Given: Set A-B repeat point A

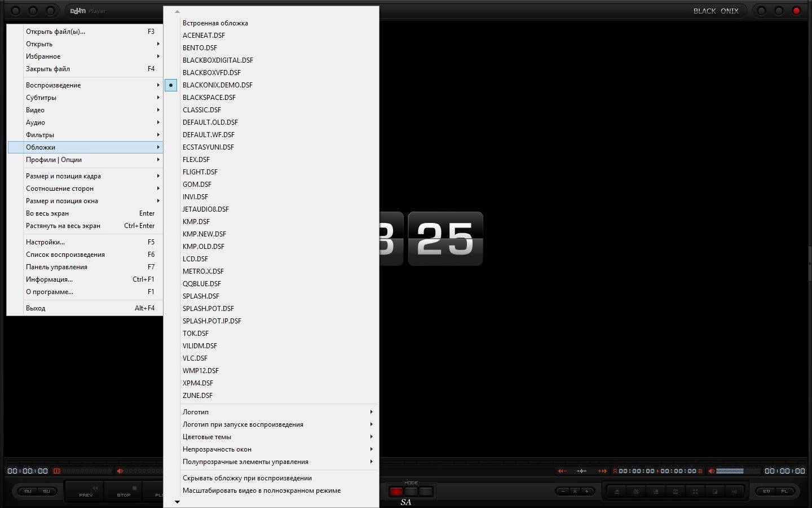Looking at the screenshot, I should [615, 471].
